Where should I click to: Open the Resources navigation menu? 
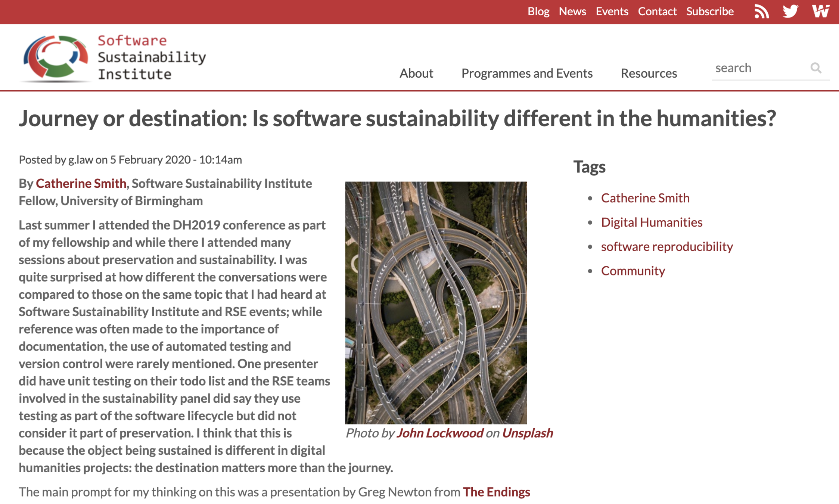(x=649, y=73)
